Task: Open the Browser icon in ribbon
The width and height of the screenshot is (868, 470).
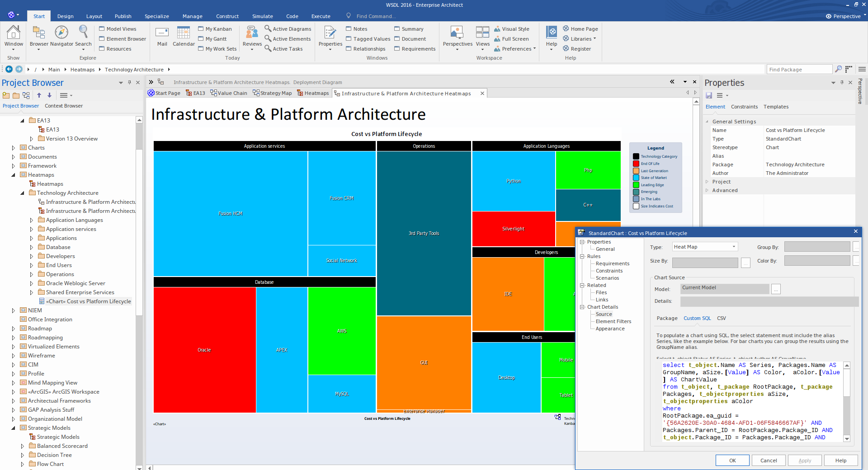Action: tap(38, 33)
